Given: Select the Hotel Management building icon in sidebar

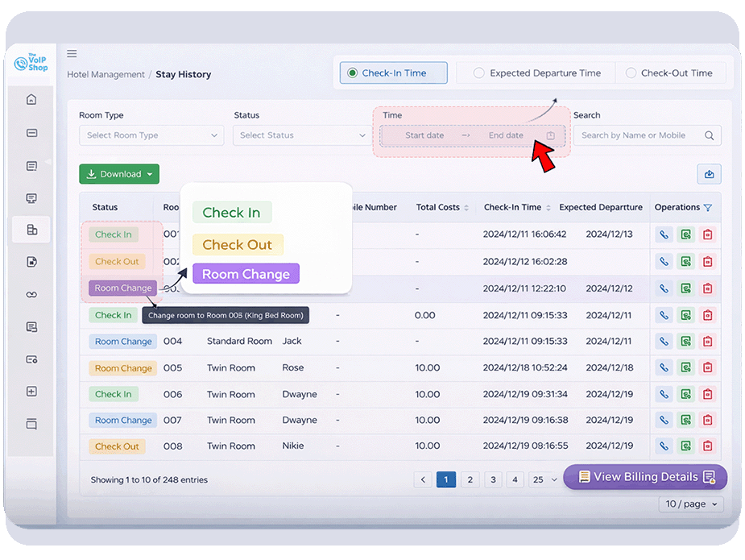Looking at the screenshot, I should [31, 230].
